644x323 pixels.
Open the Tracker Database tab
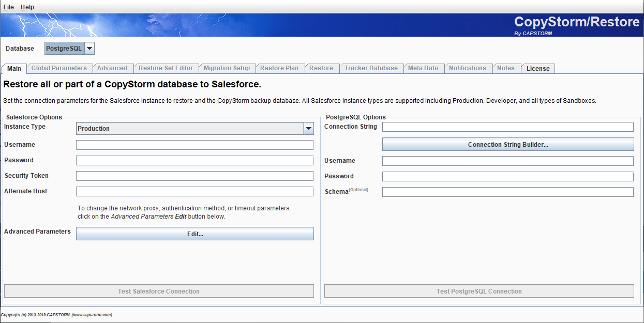[x=371, y=68]
